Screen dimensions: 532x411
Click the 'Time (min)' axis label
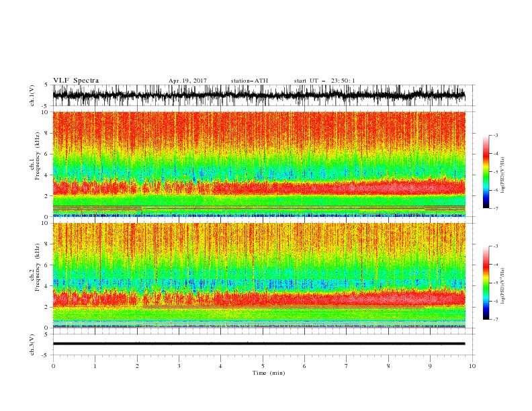[x=269, y=373]
